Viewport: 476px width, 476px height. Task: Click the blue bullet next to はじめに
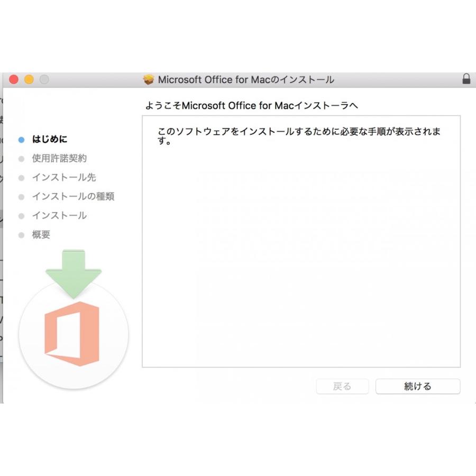click(21, 140)
